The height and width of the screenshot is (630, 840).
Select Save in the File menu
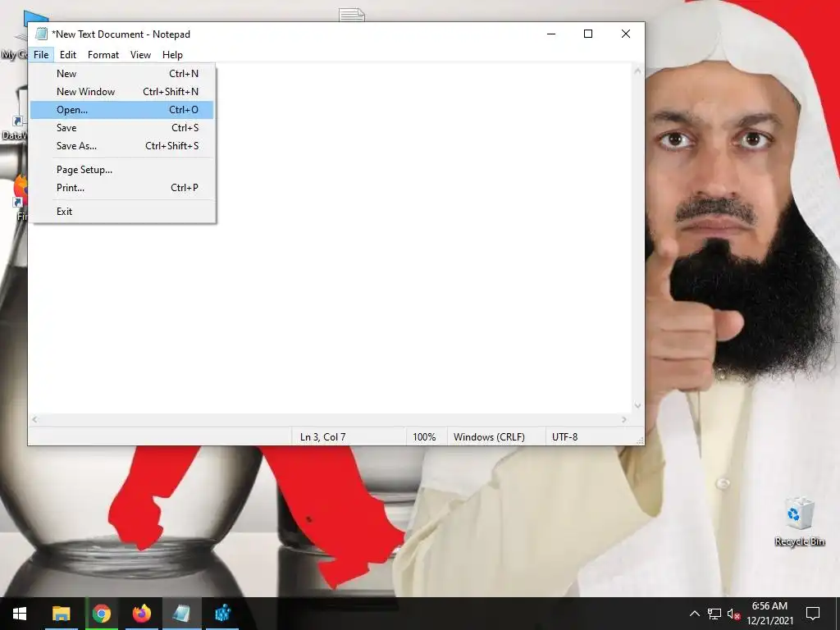tap(122, 128)
